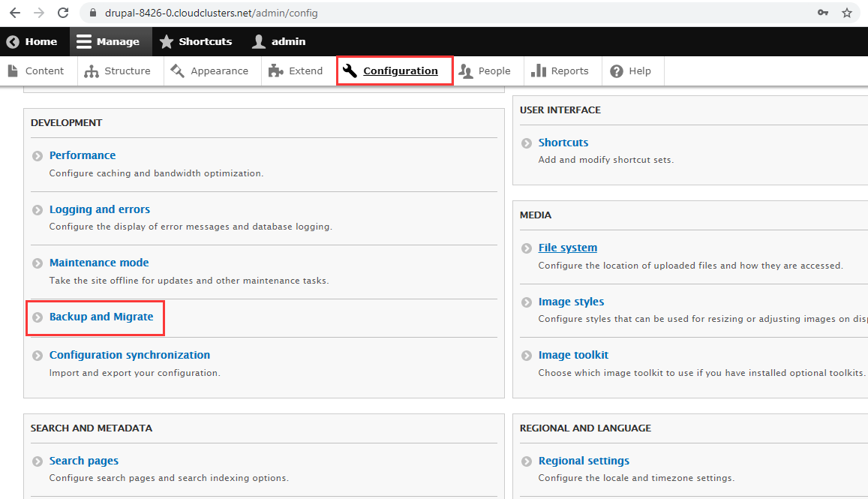Screen dimensions: 868x499
Task: Click the arrow icon beside Performance
Action: [38, 156]
